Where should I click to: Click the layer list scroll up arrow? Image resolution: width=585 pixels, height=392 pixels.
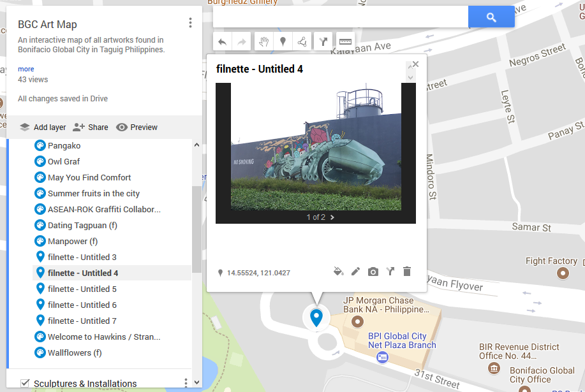(196, 145)
